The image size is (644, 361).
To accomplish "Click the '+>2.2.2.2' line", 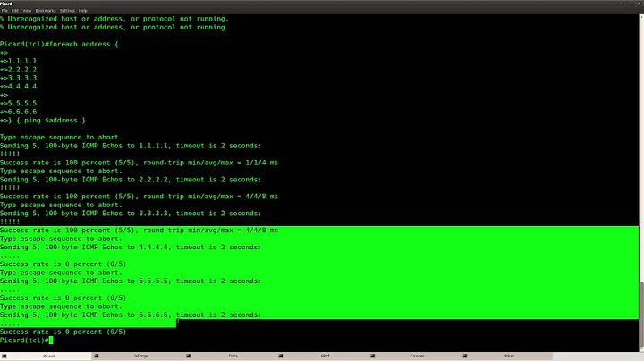I will (19, 70).
